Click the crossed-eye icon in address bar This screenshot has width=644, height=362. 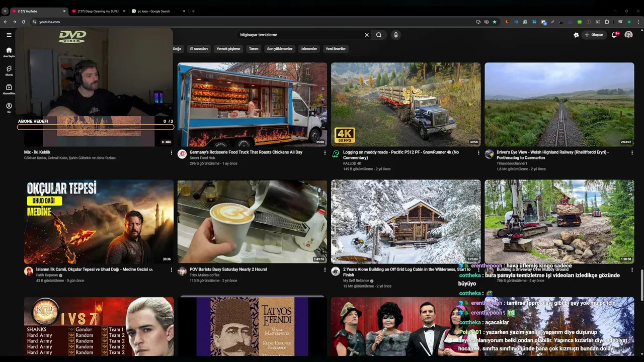tap(486, 22)
